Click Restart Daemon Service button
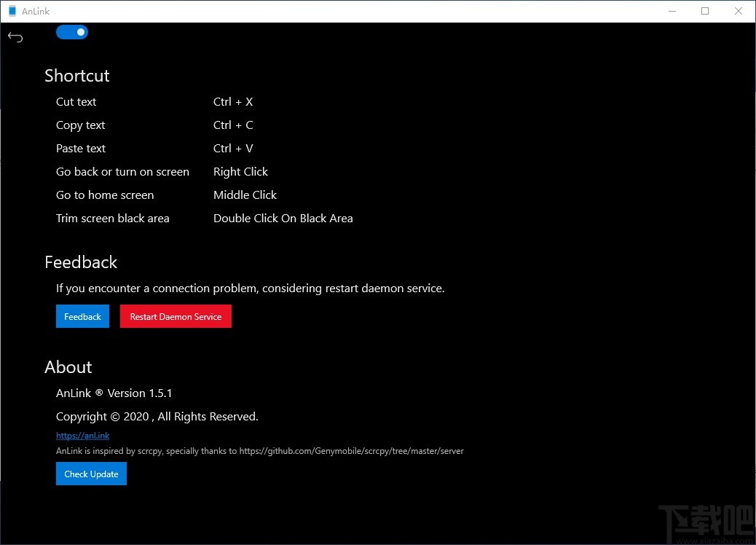756x545 pixels. click(176, 316)
